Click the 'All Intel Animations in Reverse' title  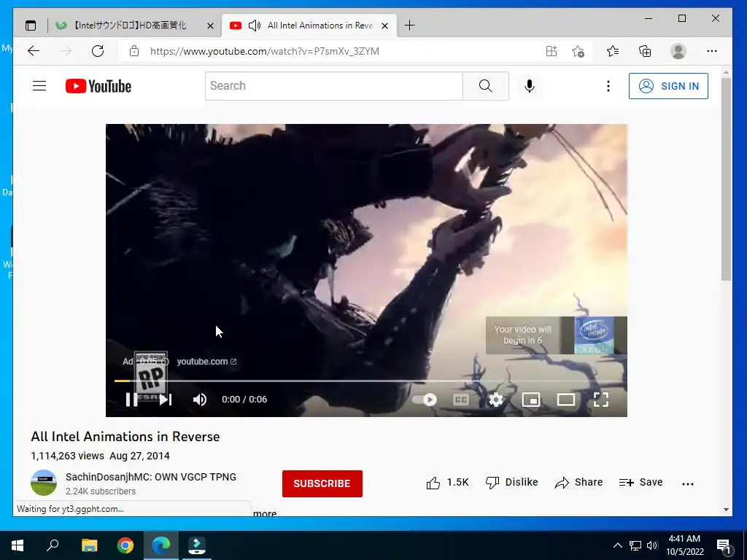[x=125, y=437]
